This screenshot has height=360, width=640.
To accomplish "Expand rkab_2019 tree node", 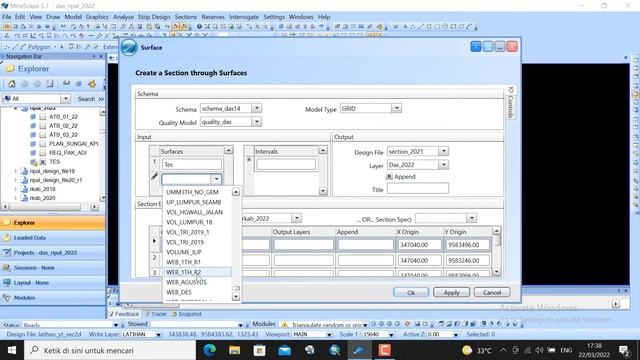I will (x=16, y=189).
